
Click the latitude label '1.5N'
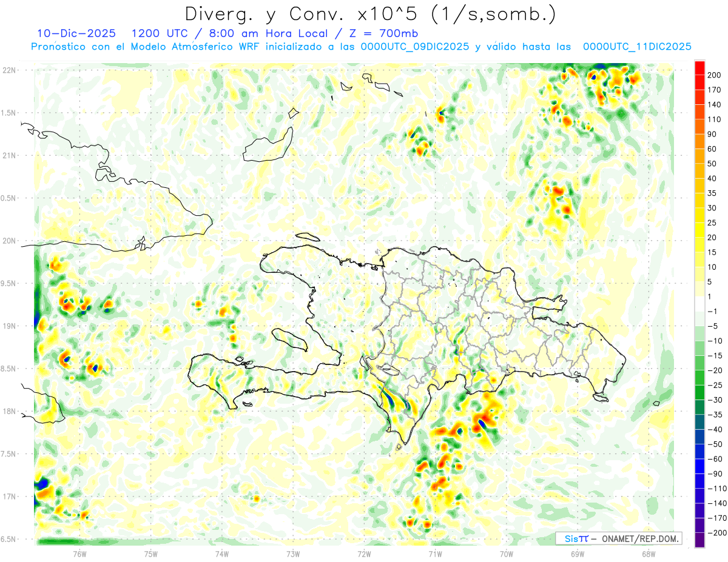point(9,113)
